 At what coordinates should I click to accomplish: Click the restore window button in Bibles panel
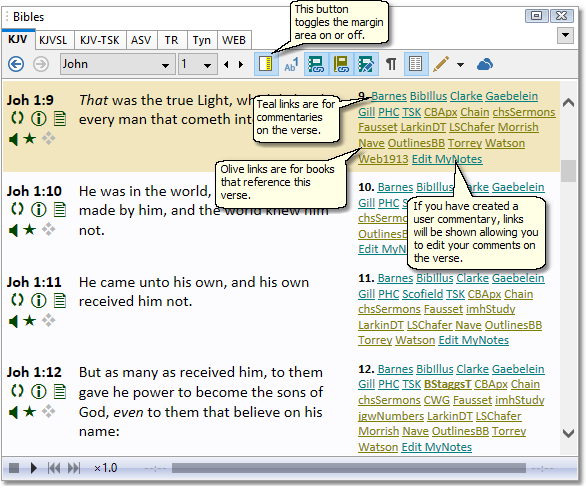point(537,16)
